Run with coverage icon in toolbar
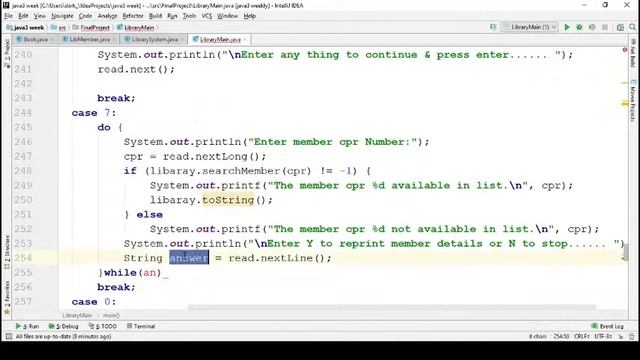Image resolution: width=640 pixels, height=360 pixels. (592, 27)
